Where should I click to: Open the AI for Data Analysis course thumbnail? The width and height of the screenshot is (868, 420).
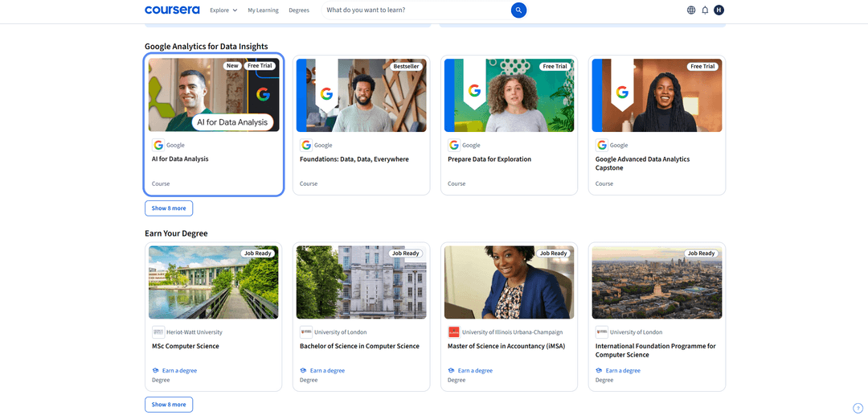pos(214,95)
